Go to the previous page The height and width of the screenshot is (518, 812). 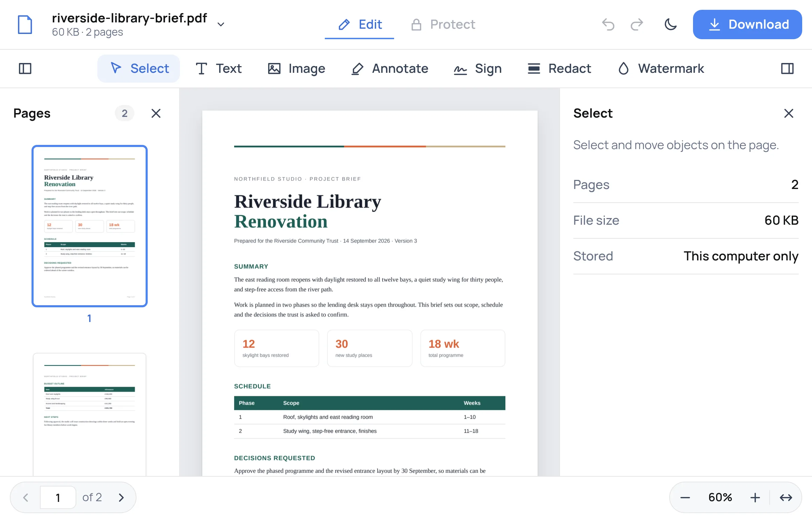coord(26,497)
